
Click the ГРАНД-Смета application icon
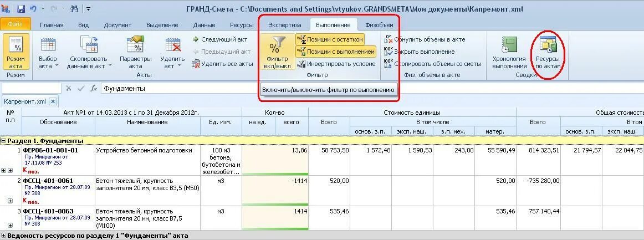point(6,8)
